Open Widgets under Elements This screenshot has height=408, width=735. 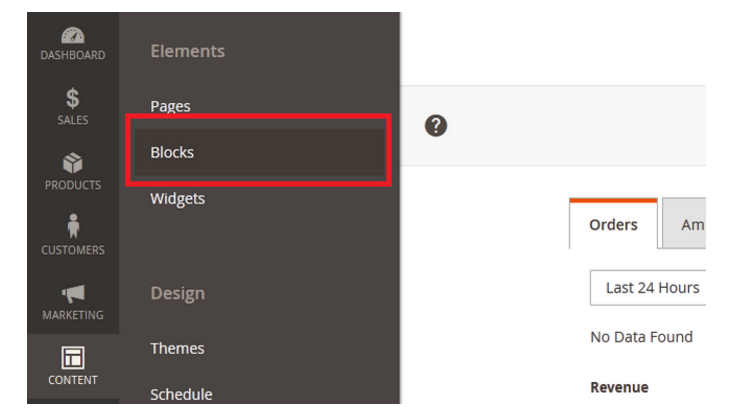178,199
